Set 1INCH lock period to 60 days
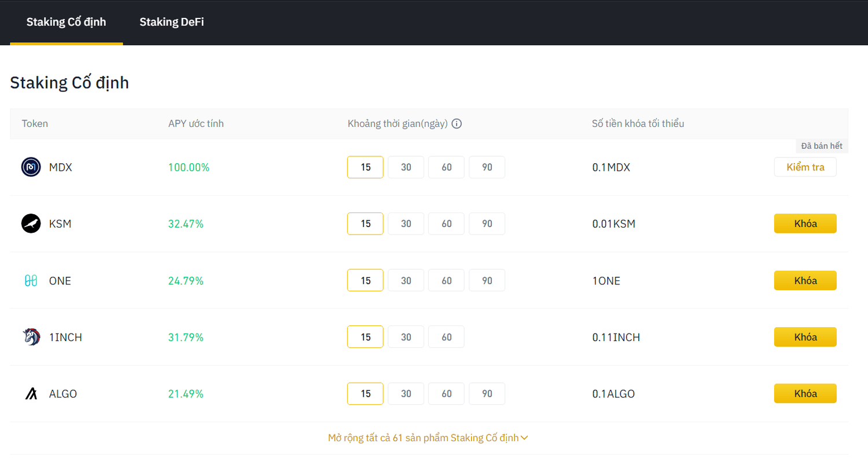Image resolution: width=868 pixels, height=458 pixels. click(446, 337)
